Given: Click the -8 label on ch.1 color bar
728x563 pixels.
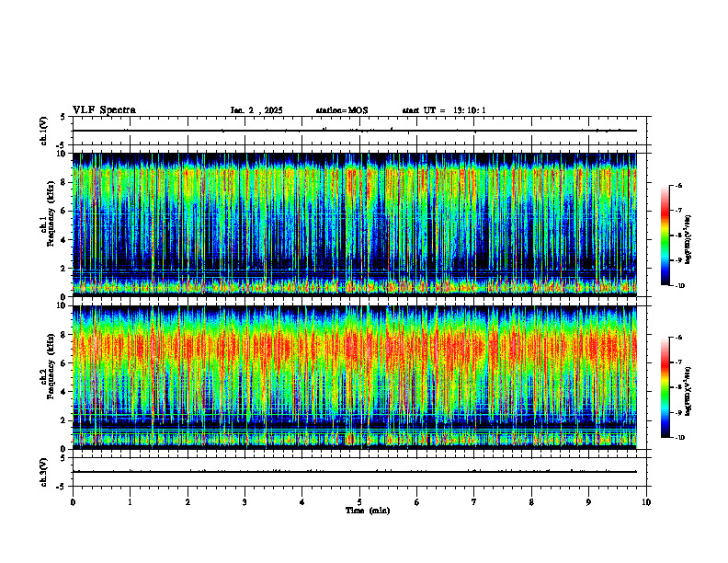Looking at the screenshot, I should (x=678, y=236).
